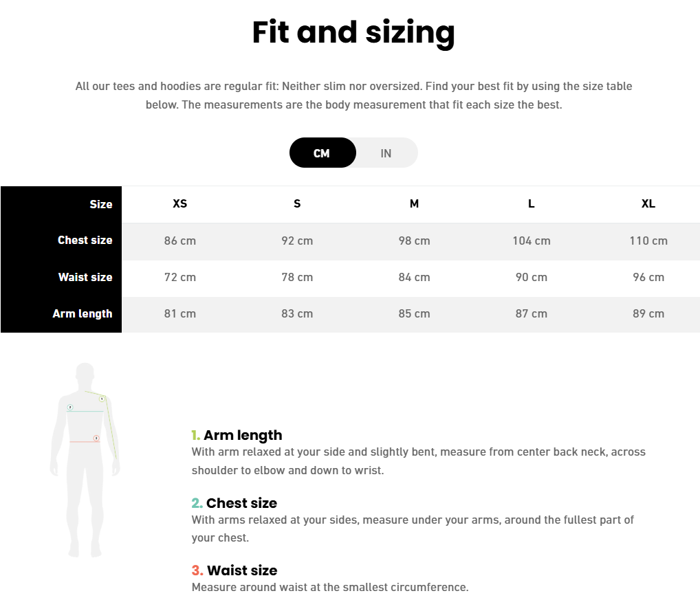Select the XS size column header
Viewport: 700px width, 611px height.
180,204
